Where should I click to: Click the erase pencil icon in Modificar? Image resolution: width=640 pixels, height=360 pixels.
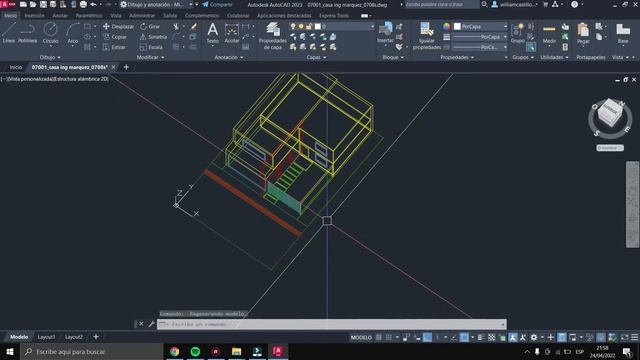(194, 27)
